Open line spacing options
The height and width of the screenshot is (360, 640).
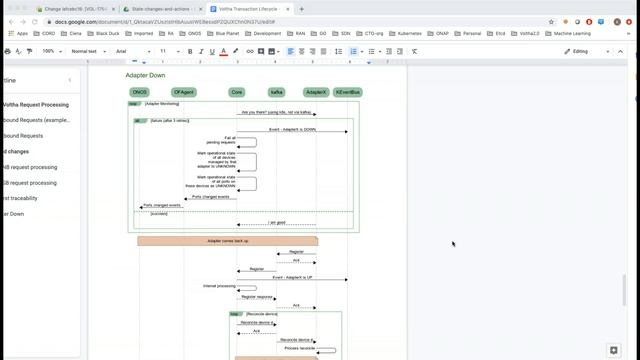coord(338,51)
